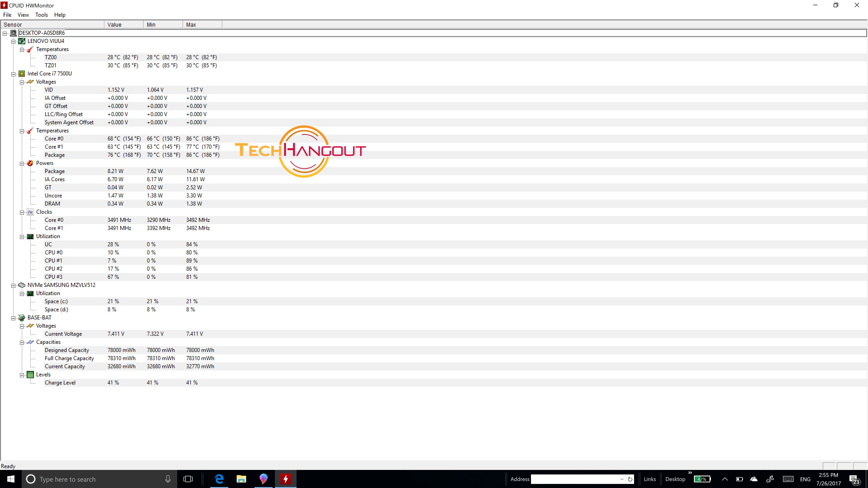Click the Min column header
Image resolution: width=868 pixels, height=488 pixels.
tap(163, 25)
